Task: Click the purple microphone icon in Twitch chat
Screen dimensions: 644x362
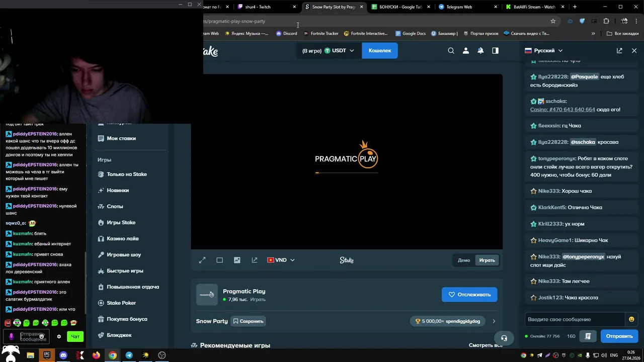Action: (11, 336)
